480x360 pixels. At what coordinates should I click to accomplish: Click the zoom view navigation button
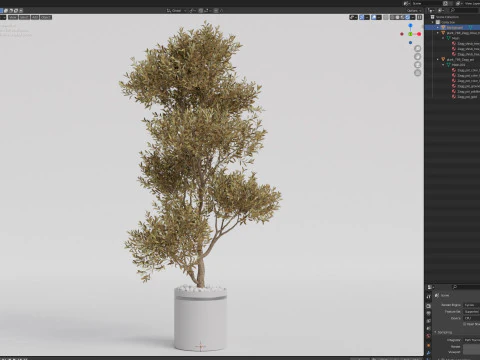pos(417,49)
